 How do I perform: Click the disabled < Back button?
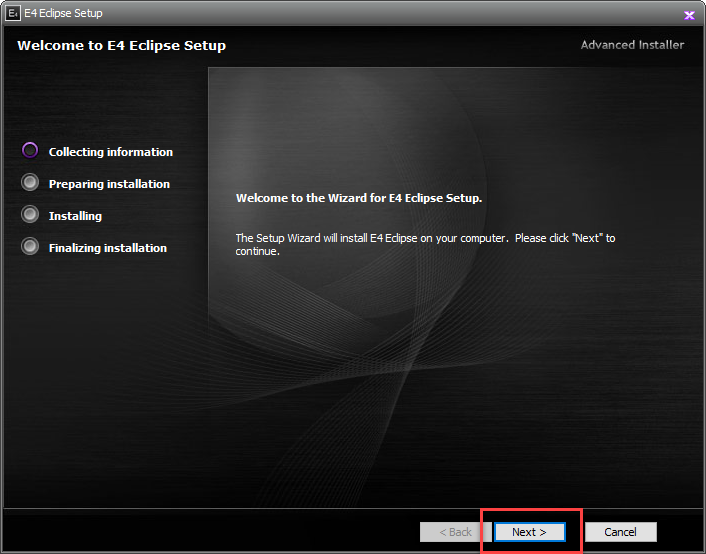(455, 532)
